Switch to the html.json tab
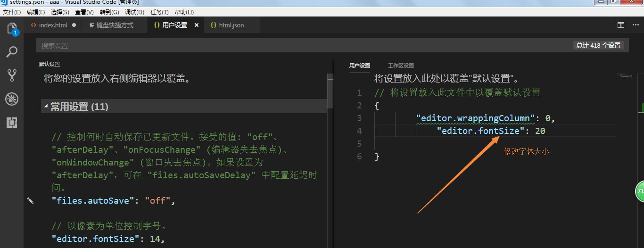 point(231,25)
